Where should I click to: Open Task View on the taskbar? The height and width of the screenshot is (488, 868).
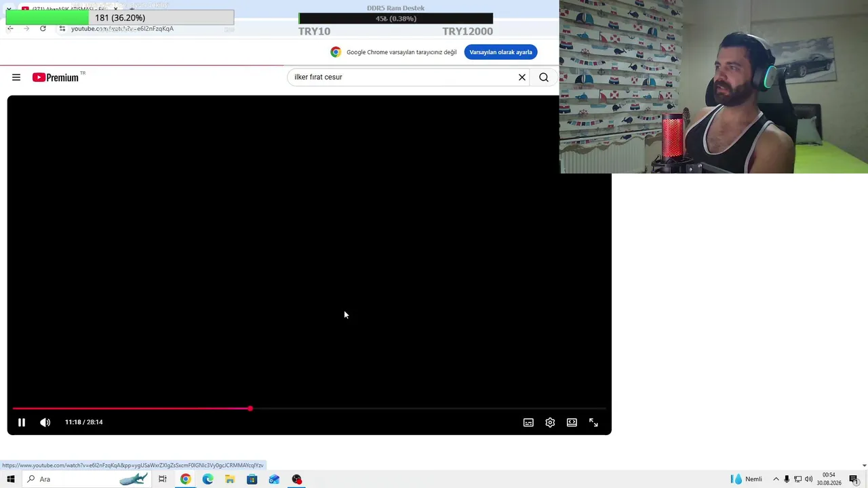click(x=163, y=479)
